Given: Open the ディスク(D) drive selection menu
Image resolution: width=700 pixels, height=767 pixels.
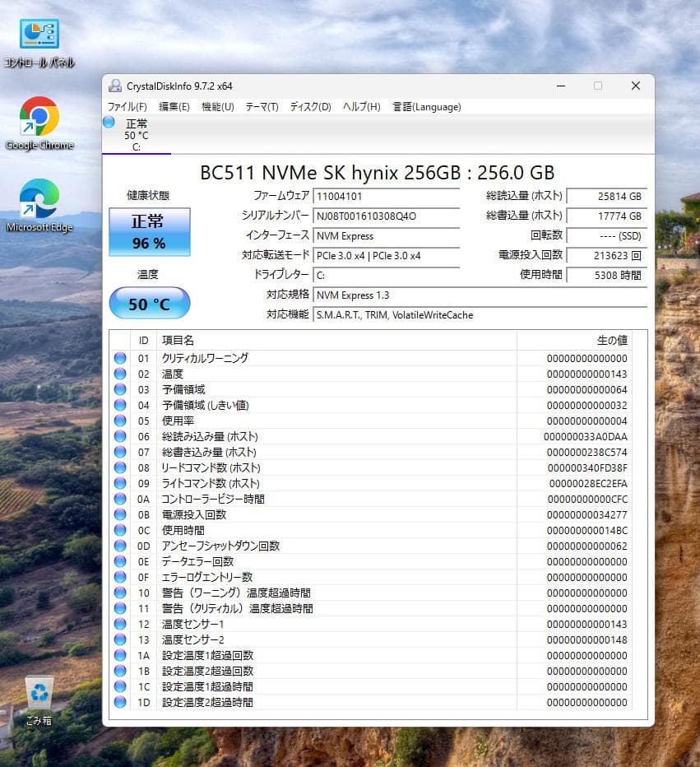Looking at the screenshot, I should click(x=310, y=106).
